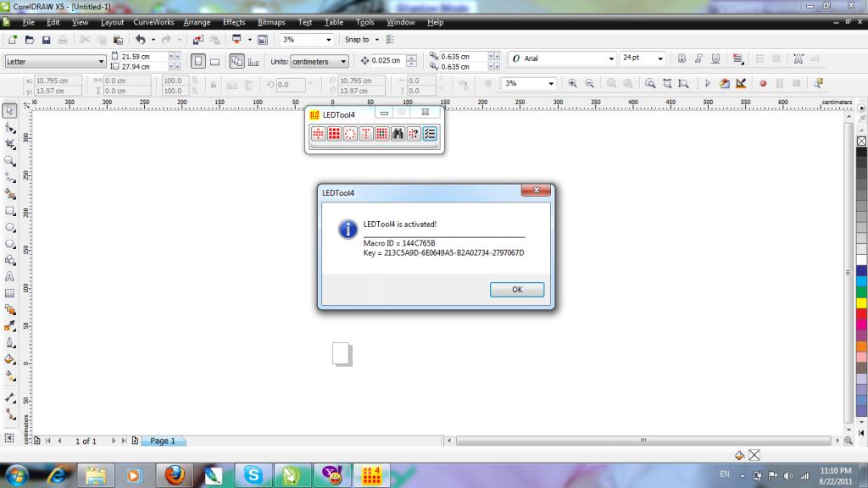Open the File menu
Viewport: 868px width, 488px height.
point(28,23)
